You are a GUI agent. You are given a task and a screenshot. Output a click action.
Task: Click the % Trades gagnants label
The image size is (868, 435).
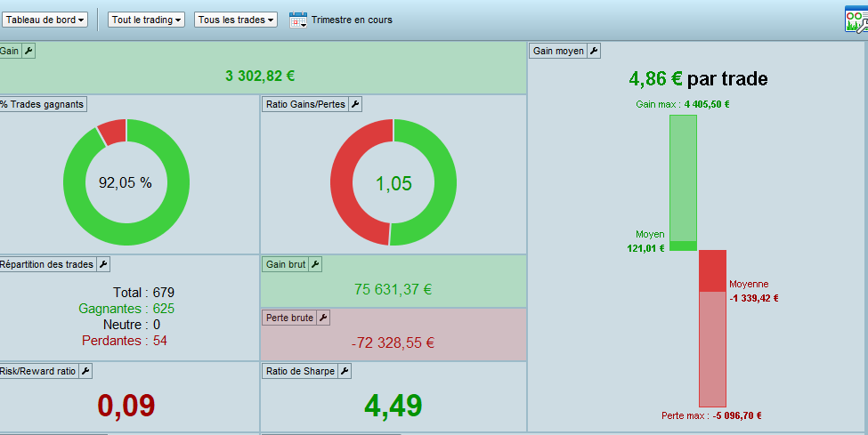pos(43,105)
